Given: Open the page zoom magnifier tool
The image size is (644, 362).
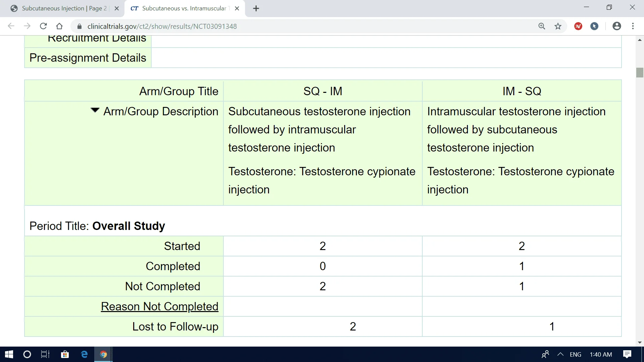Looking at the screenshot, I should pos(542,26).
